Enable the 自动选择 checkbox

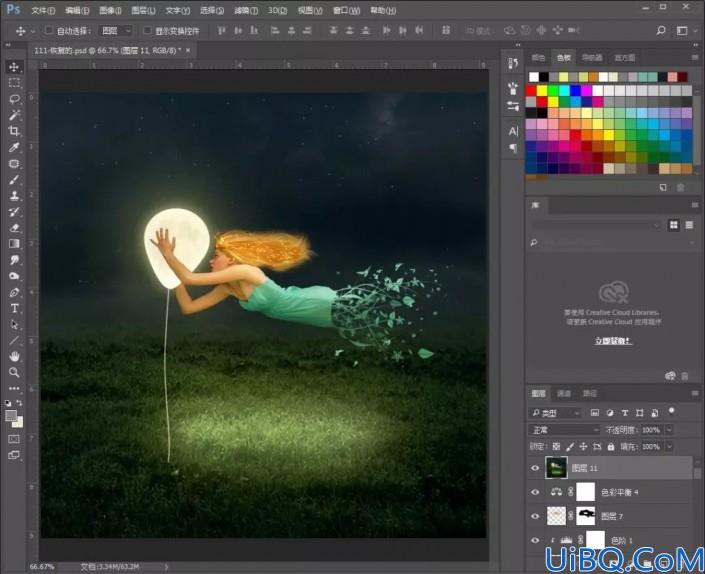pyautogui.click(x=49, y=31)
